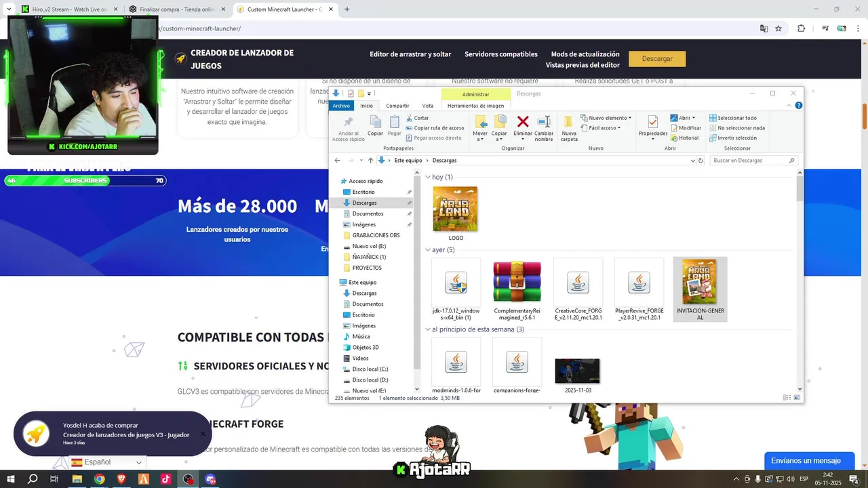Open a new browser tab
Viewport: 868px width, 488px height.
(x=347, y=9)
